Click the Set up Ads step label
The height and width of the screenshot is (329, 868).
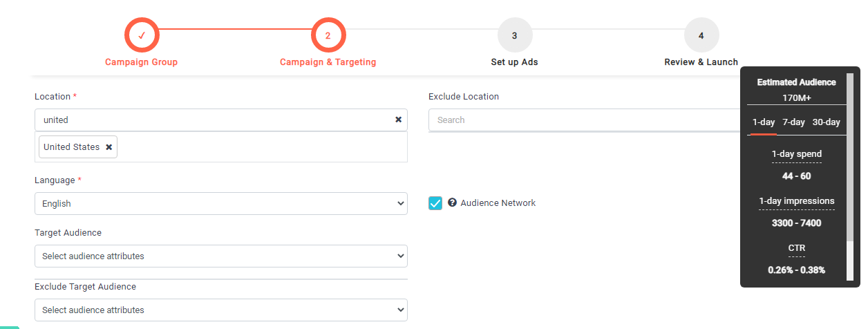(514, 62)
